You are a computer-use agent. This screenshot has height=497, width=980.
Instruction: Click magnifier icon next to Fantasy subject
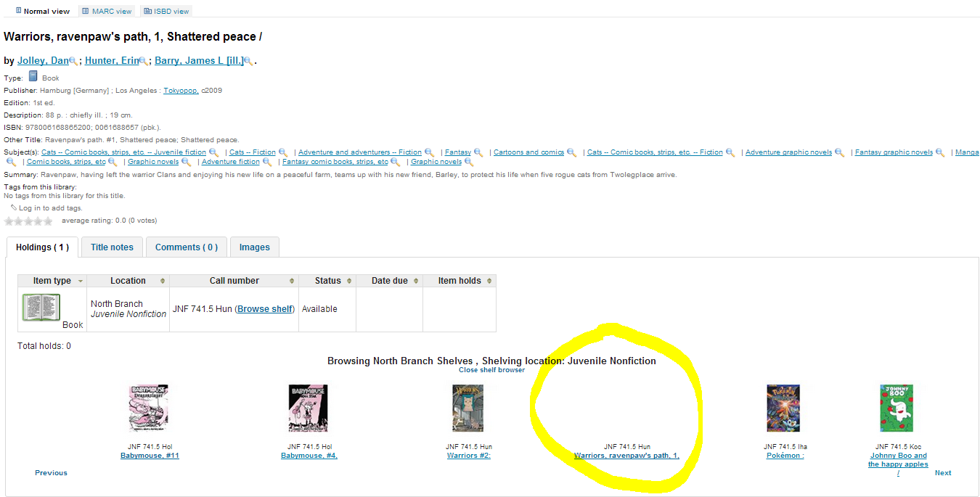coord(478,152)
